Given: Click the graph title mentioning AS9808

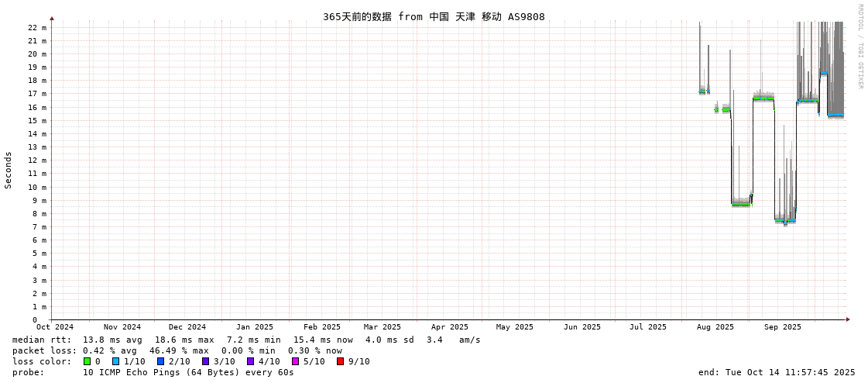Looking at the screenshot, I should [434, 16].
